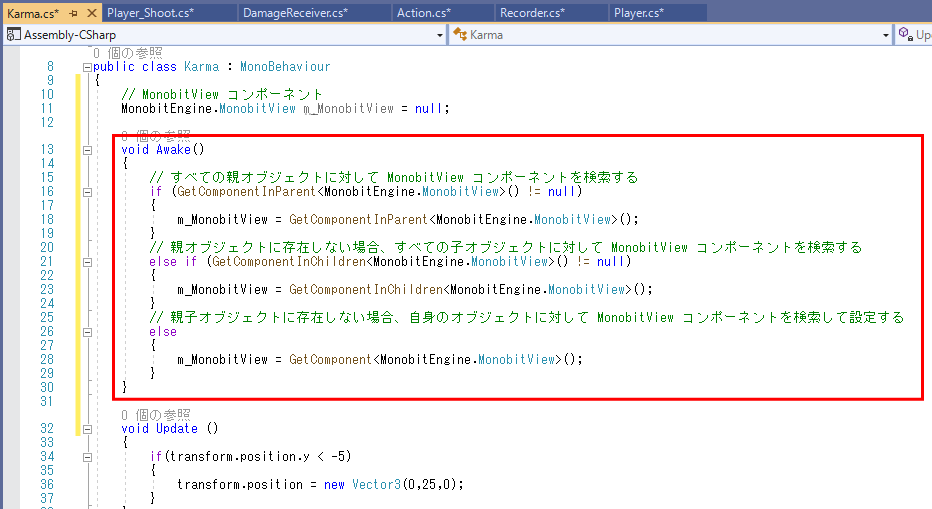Click the Awake method name

coord(173,149)
